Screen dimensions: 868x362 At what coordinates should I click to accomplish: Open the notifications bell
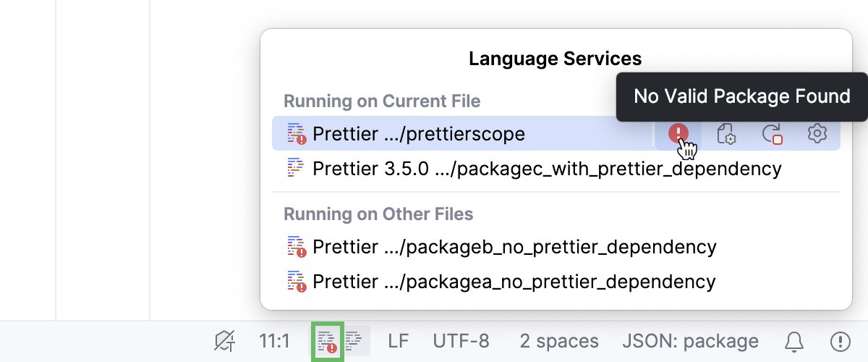click(x=794, y=341)
